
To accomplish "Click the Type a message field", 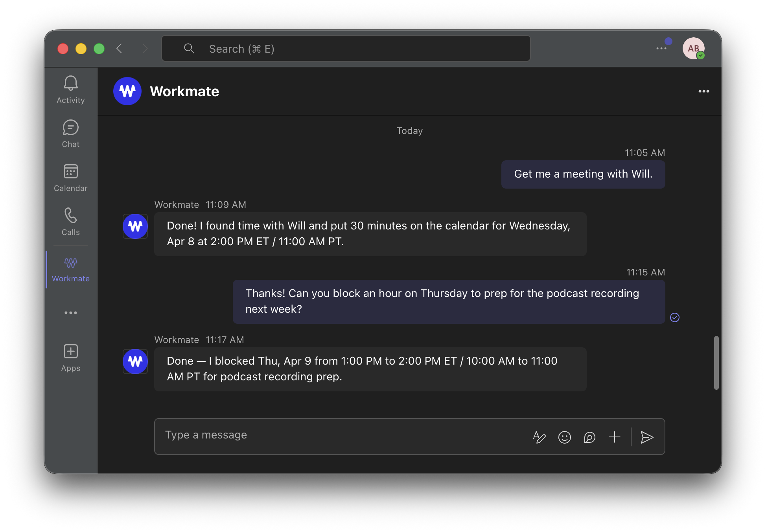I will pos(338,435).
